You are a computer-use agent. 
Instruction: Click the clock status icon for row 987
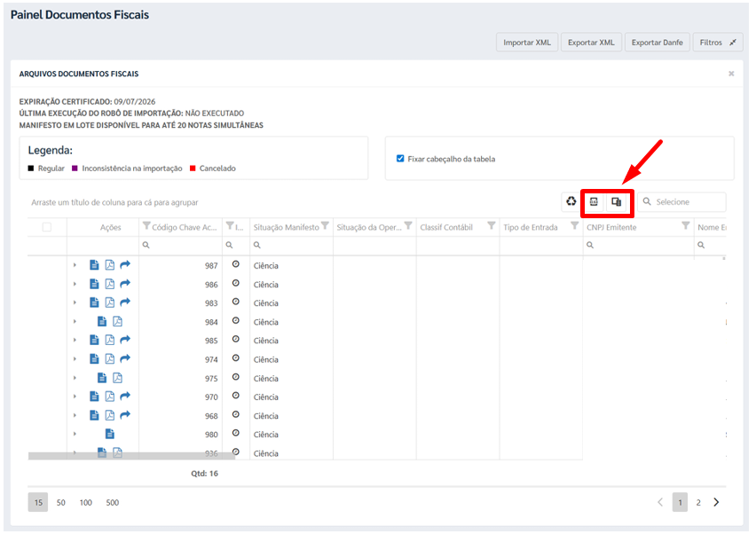(x=236, y=264)
